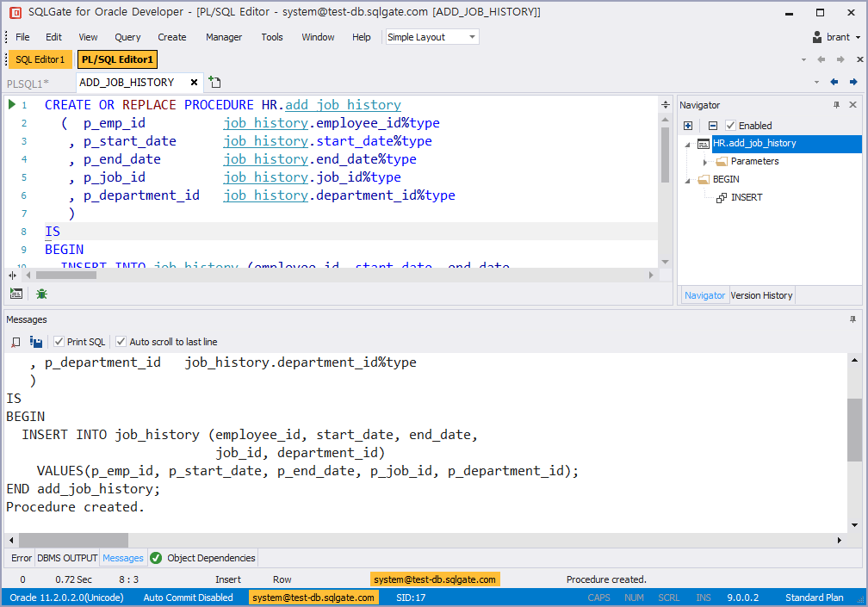868x607 pixels.
Task: Open the brant user dropdown
Action: coord(858,38)
